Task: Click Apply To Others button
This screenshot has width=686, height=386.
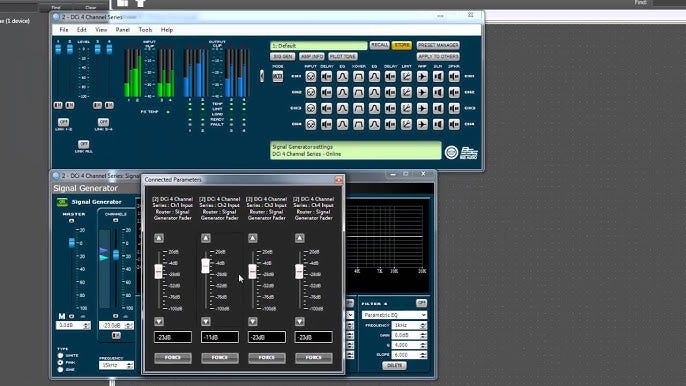Action: (x=438, y=56)
